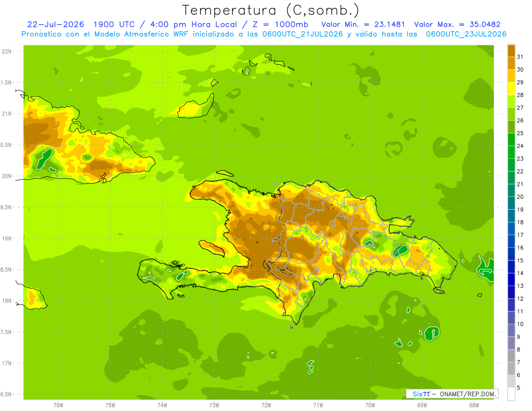Click the "Valor Max. = 35.0482" value
The image size is (532, 411).
pos(457,24)
